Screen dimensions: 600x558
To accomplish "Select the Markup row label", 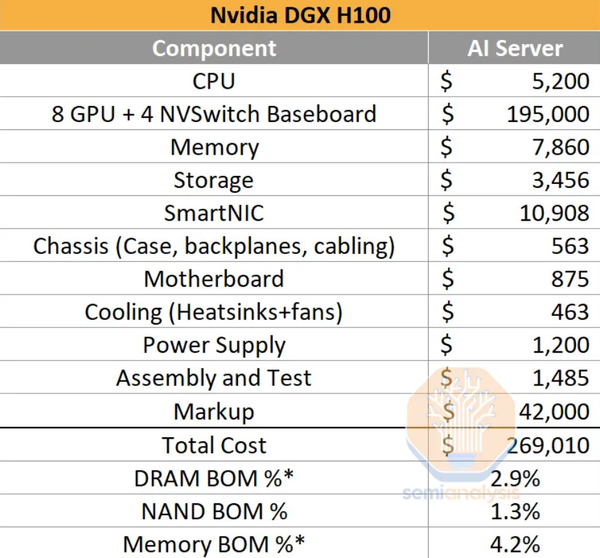I will (214, 411).
